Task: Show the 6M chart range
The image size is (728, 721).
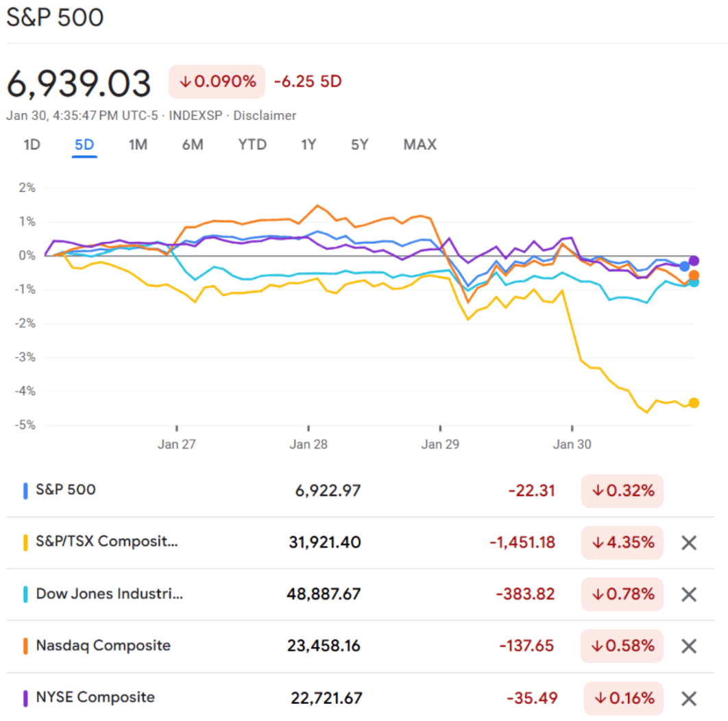Action: (193, 145)
